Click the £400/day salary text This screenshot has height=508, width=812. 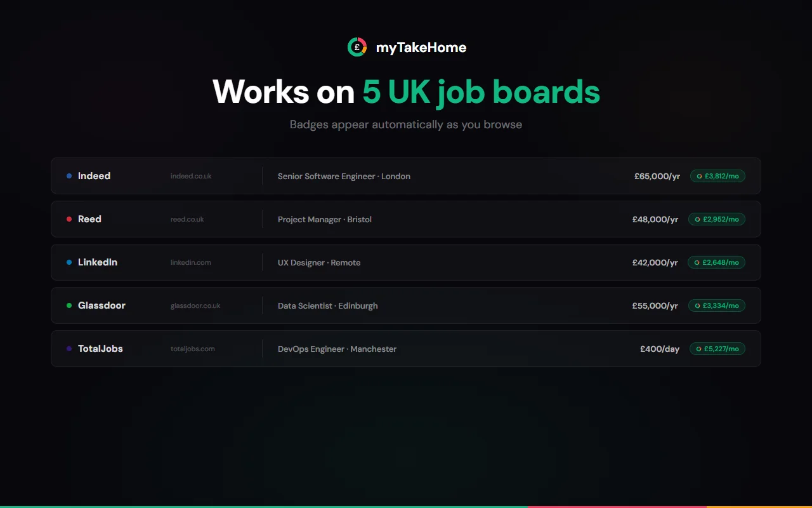click(x=660, y=349)
